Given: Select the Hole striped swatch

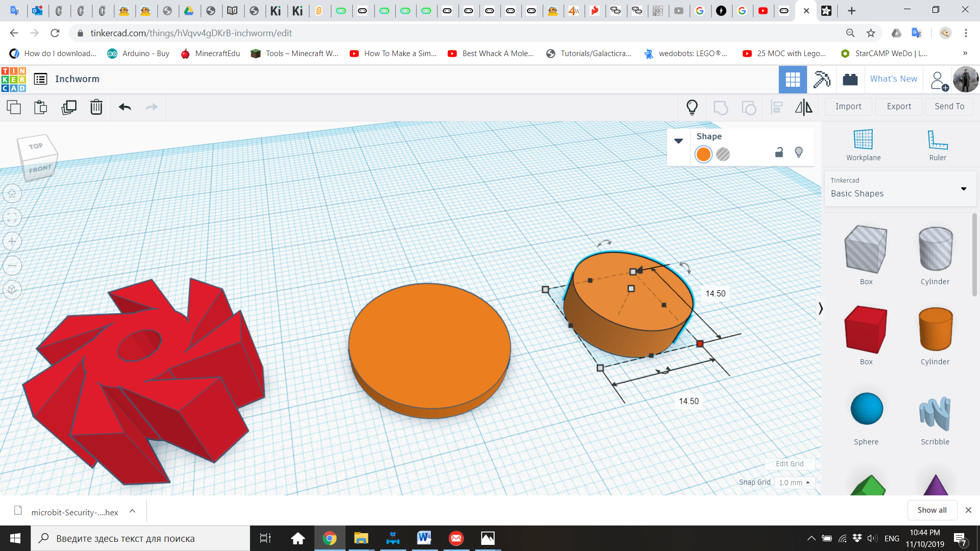Looking at the screenshot, I should [x=723, y=154].
